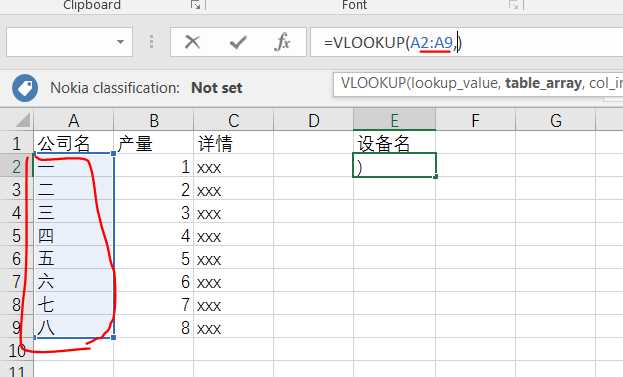The height and width of the screenshot is (377, 623).
Task: Select row 2 header
Action: (17, 166)
